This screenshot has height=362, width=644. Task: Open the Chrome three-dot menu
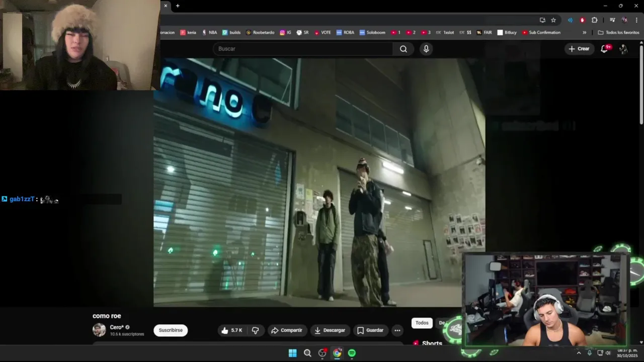636,20
